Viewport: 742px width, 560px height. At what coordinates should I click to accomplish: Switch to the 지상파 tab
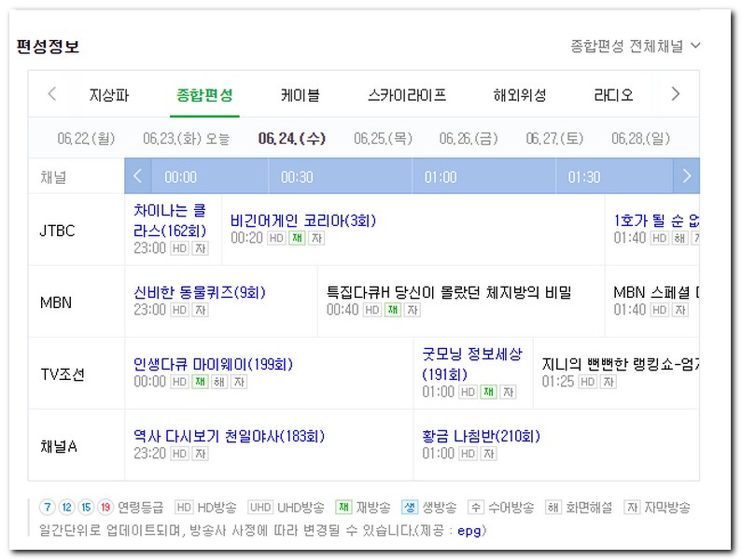coord(109,95)
